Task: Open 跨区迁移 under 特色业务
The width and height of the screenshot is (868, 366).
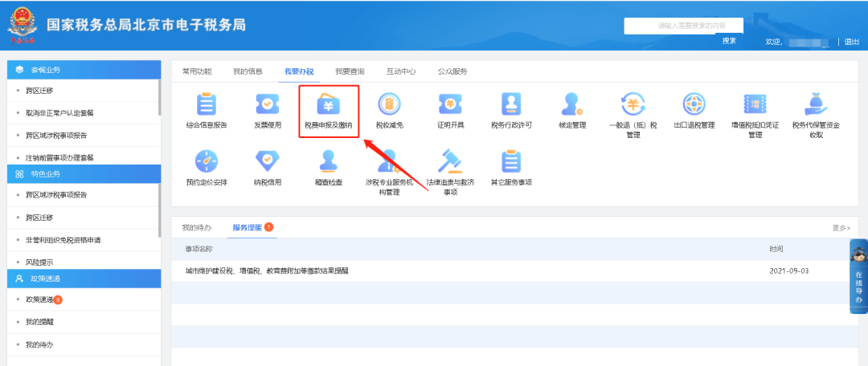Action: point(39,218)
